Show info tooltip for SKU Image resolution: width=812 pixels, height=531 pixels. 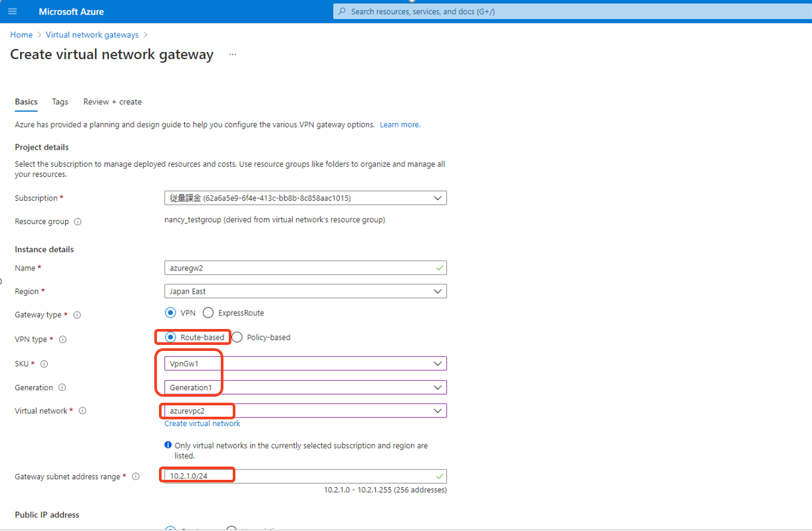click(x=45, y=364)
